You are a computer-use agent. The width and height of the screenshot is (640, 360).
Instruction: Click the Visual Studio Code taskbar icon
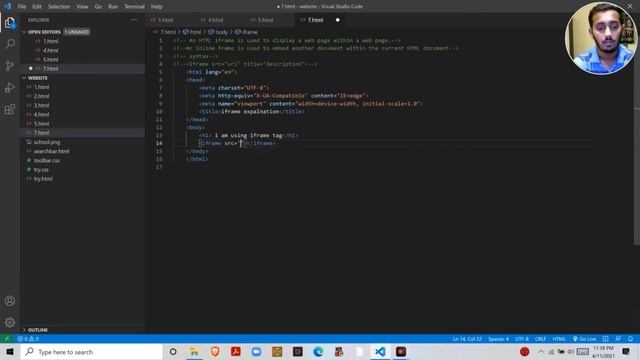pyautogui.click(x=380, y=351)
